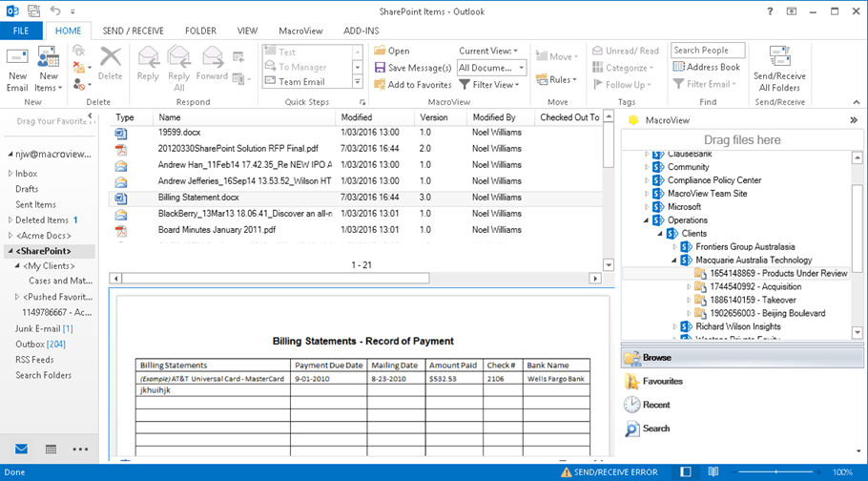Viewport: 868px width, 481px height.
Task: Open the FILE tab
Action: [x=21, y=31]
